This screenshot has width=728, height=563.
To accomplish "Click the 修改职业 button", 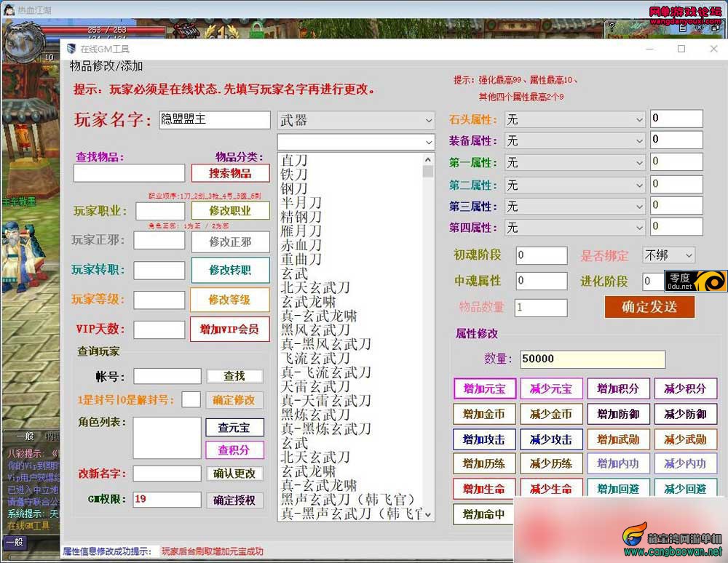I will (x=230, y=210).
